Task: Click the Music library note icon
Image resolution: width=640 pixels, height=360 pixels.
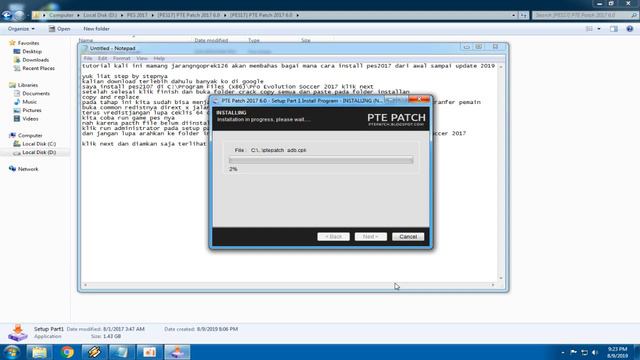Action: 17,102
